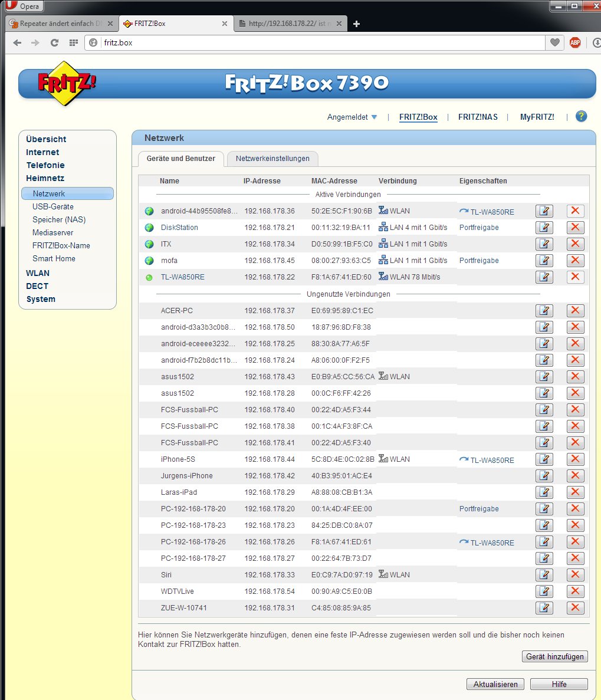The image size is (601, 700).
Task: Open the Übersicht menu item
Action: [x=46, y=139]
